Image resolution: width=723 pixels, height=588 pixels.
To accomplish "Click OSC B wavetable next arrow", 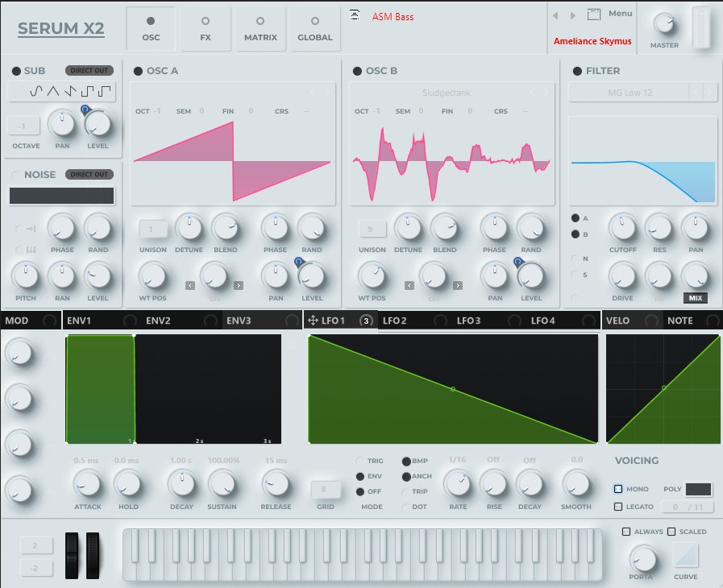I will [x=546, y=93].
